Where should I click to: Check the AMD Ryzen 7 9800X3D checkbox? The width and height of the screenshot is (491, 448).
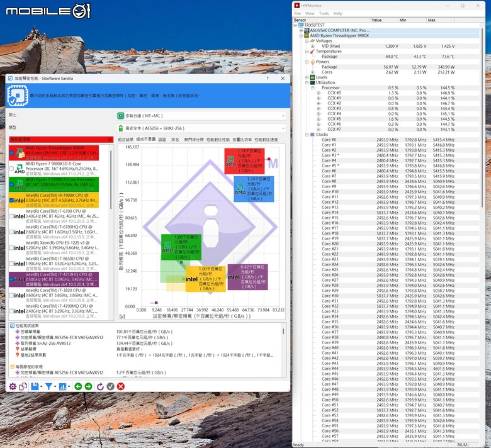[11, 169]
